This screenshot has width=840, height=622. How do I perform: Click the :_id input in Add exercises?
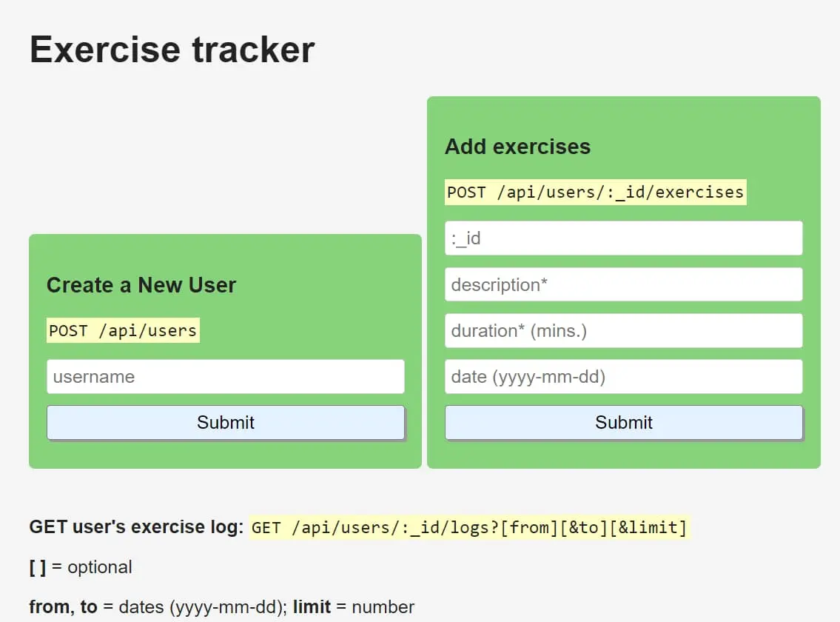tap(623, 238)
